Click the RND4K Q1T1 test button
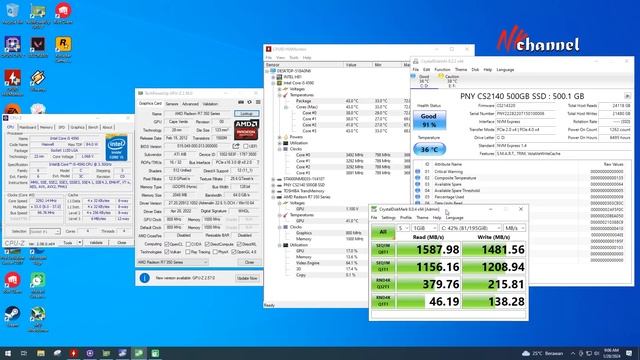This screenshot has height=360, width=640. coord(383,301)
